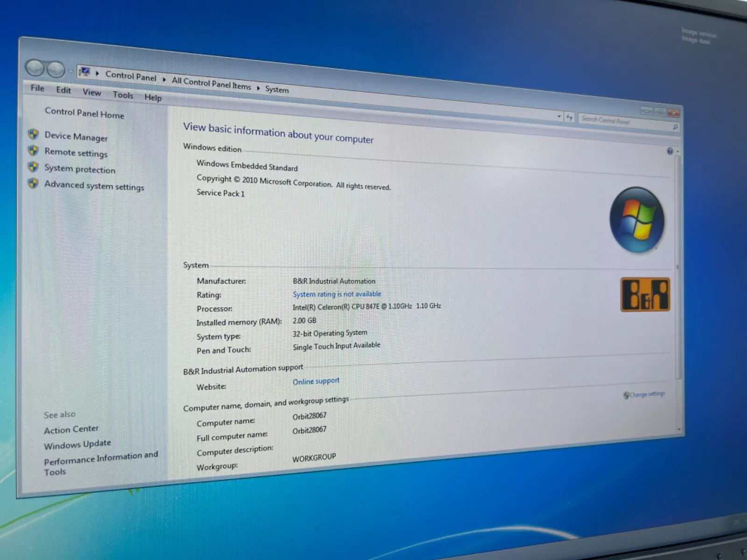The image size is (747, 560).
Task: Click the shield icon beside Remote settings
Action: point(33,150)
